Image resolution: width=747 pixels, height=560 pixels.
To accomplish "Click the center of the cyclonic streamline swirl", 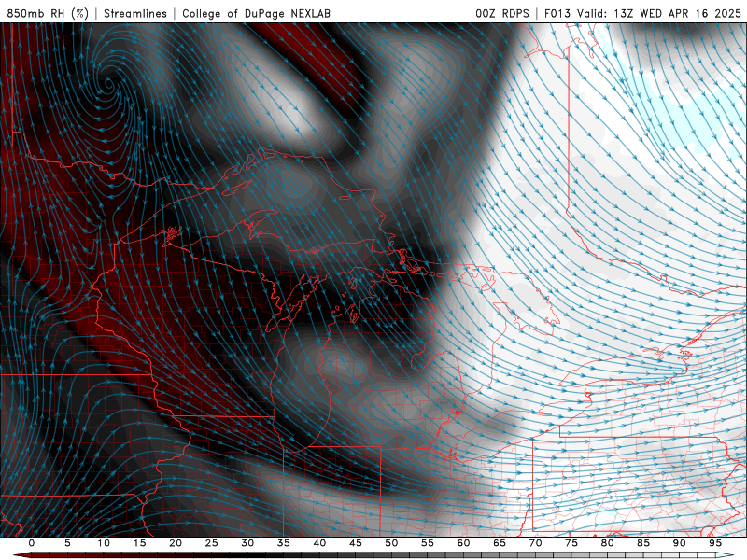I will tap(109, 86).
